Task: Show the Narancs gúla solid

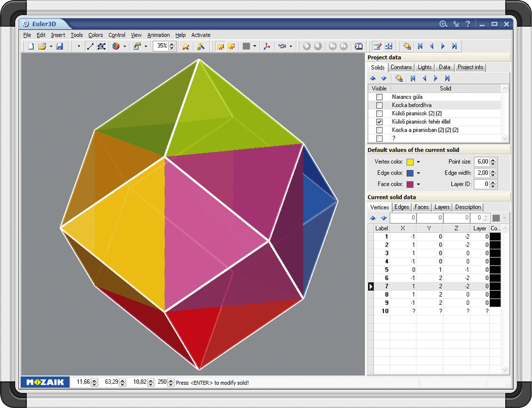Action: pos(379,97)
